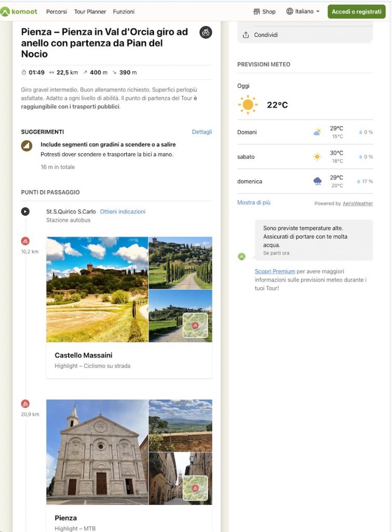Open Castello Massaini cypress road photo
Screen dimensions: 392x532
pos(180,263)
